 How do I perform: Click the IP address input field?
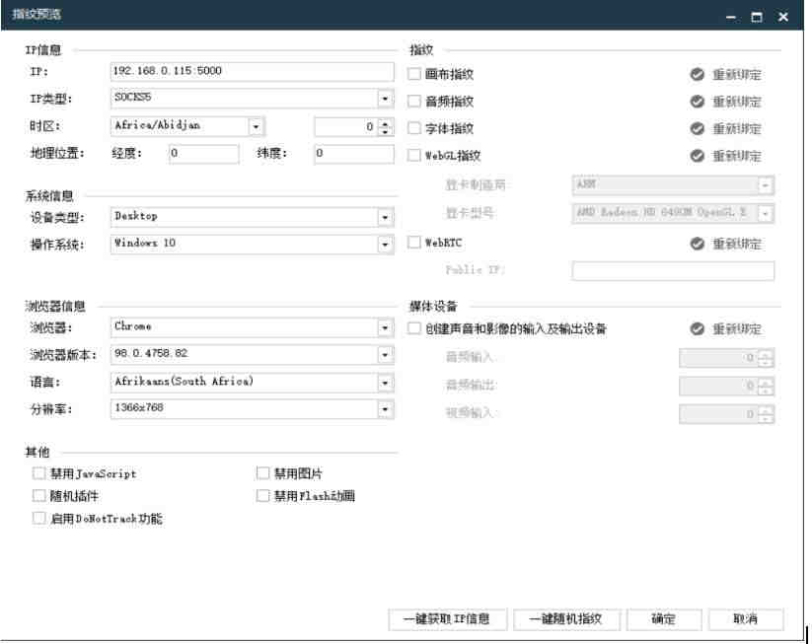[253, 71]
